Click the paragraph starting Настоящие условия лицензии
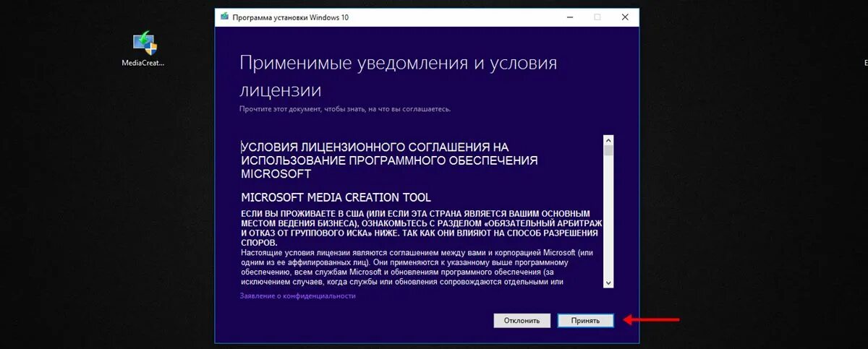The height and width of the screenshot is (349, 868). click(x=417, y=267)
